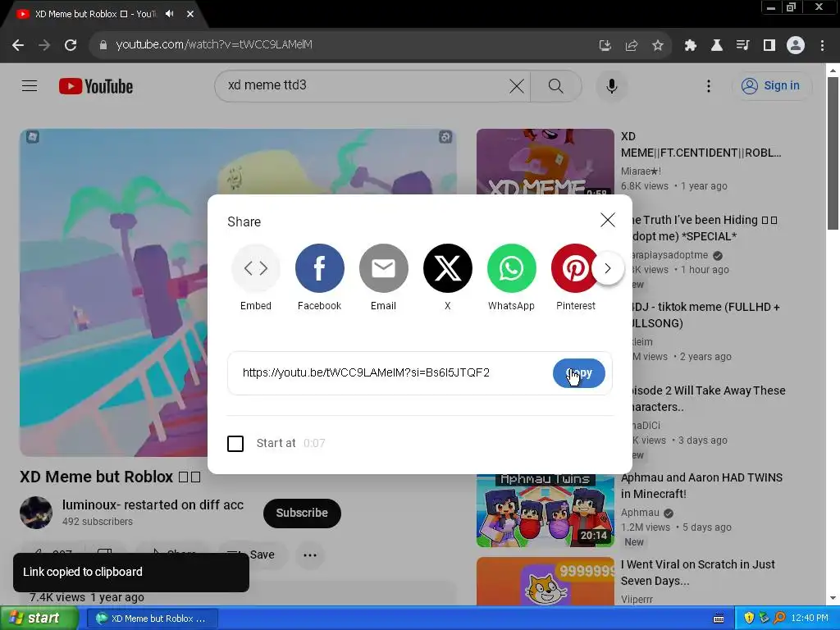Image resolution: width=840 pixels, height=630 pixels.
Task: Open the Chrome three-dot menu
Action: [x=822, y=46]
